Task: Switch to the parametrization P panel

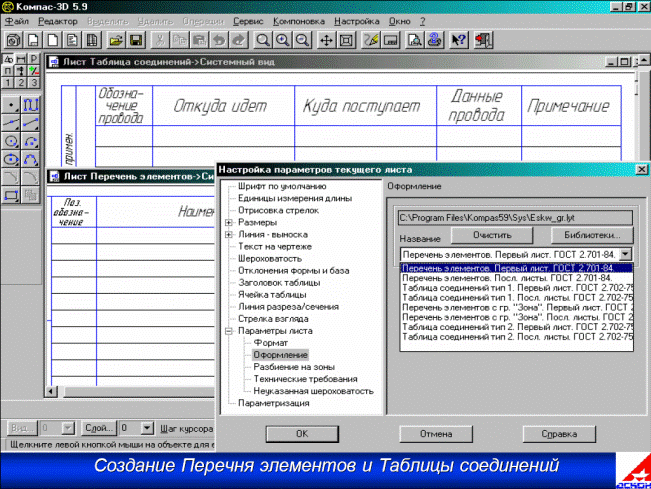Action: tap(34, 59)
